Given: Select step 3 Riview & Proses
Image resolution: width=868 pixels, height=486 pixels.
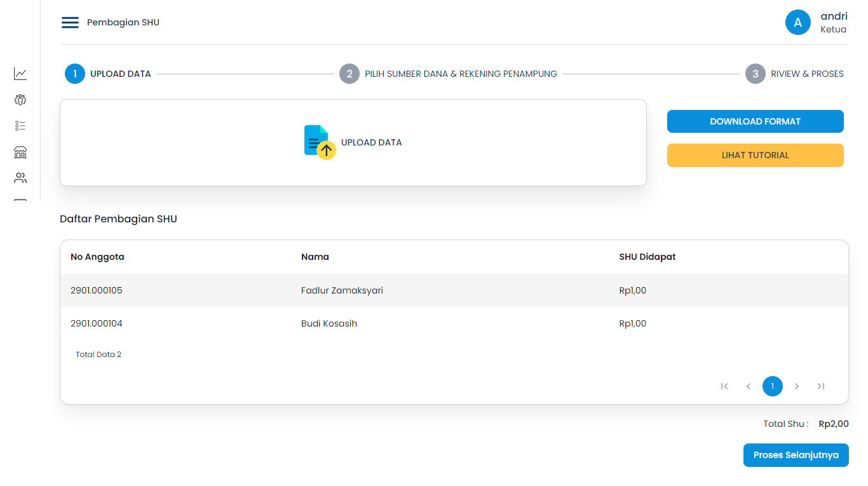Looking at the screenshot, I should 755,74.
